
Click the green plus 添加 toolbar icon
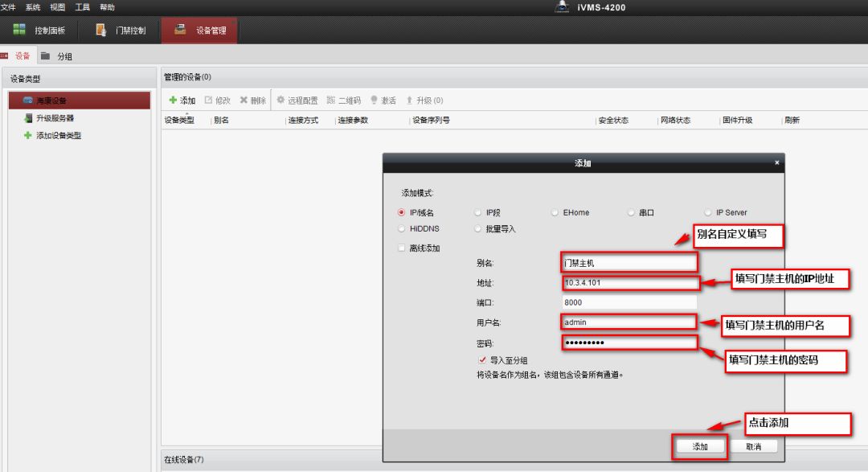coord(173,101)
